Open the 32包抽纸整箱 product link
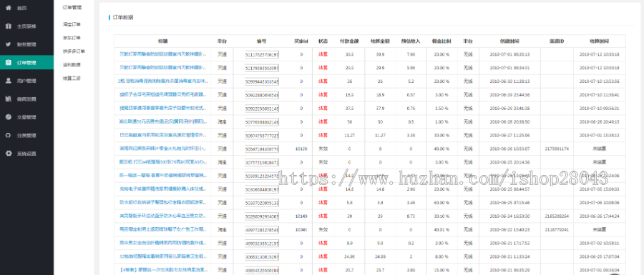This screenshot has width=644, height=275. point(162,256)
